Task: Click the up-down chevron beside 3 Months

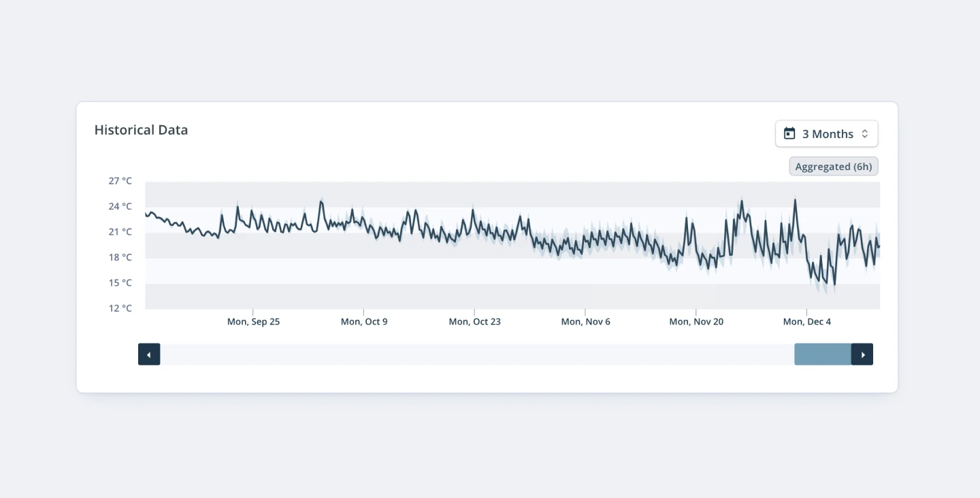Action: click(x=865, y=134)
